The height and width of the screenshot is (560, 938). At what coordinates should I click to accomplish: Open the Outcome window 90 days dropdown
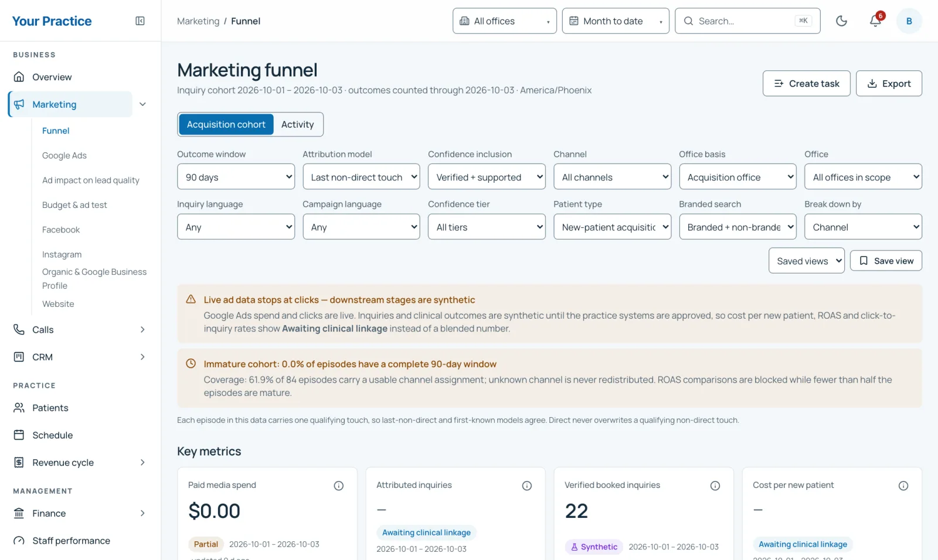click(236, 177)
